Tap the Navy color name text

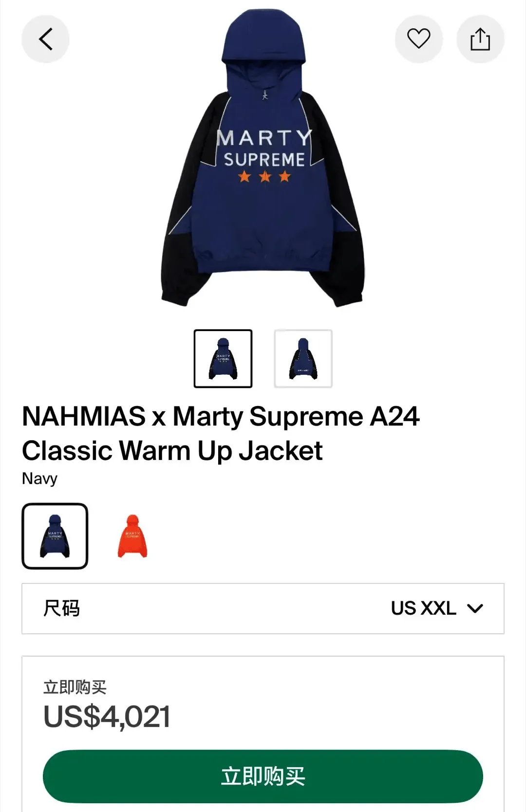click(x=40, y=479)
